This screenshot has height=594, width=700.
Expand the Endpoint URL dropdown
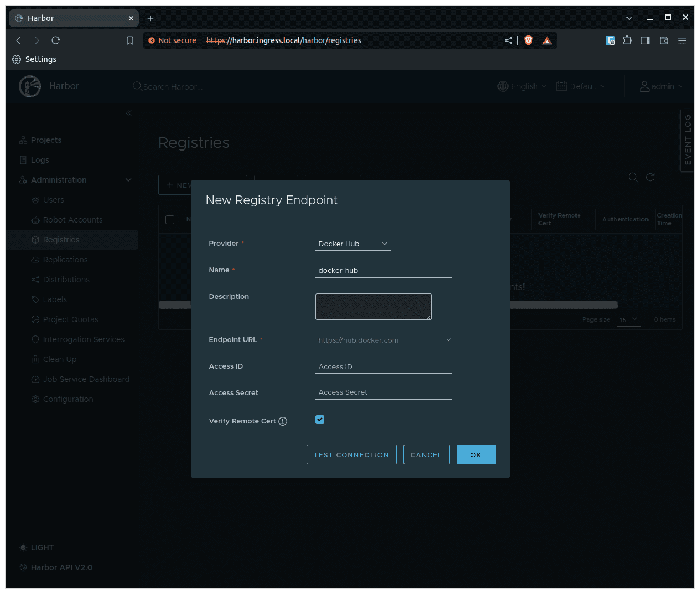[x=383, y=340]
